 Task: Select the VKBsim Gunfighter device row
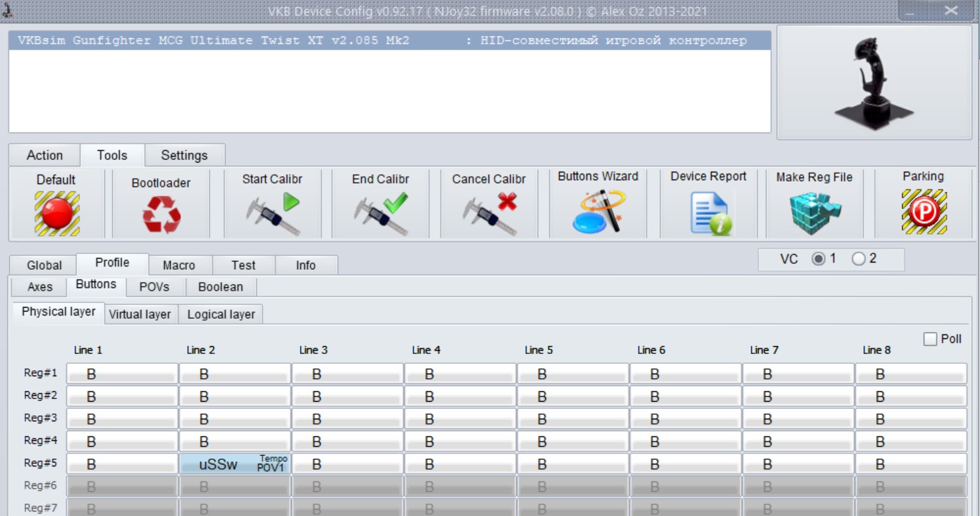point(389,40)
